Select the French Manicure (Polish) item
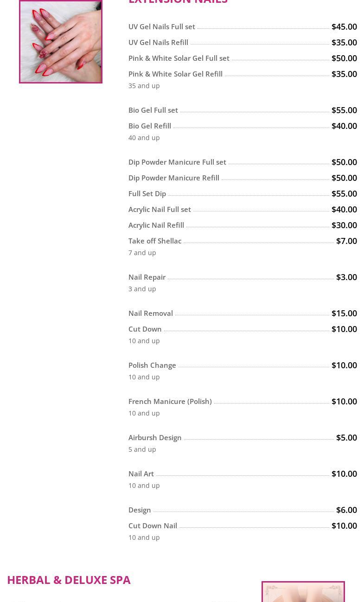Viewport: 364px width, 602px height. click(x=170, y=402)
